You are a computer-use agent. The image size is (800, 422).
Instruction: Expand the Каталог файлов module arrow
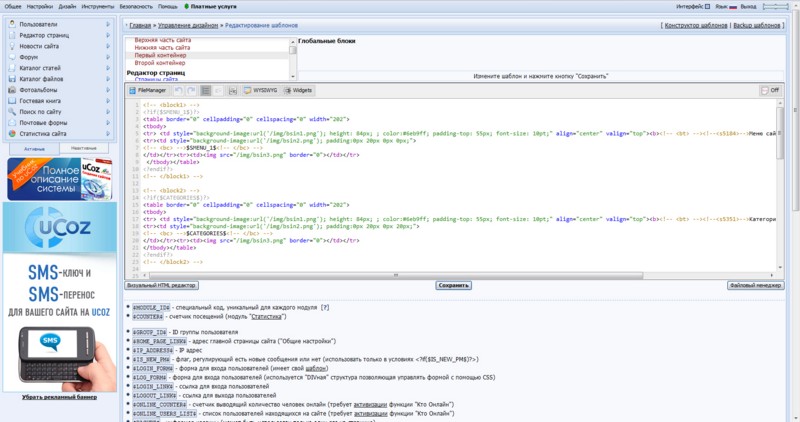tap(107, 78)
